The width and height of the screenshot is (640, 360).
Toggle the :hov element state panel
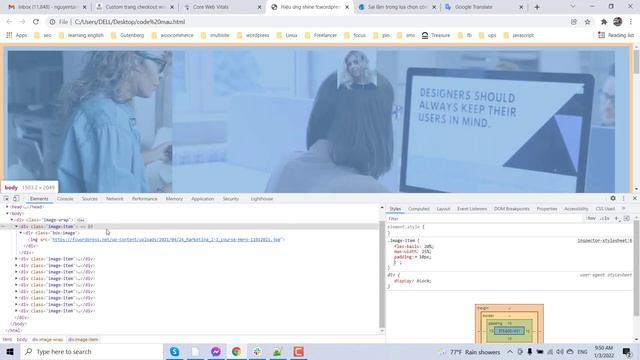(591, 219)
